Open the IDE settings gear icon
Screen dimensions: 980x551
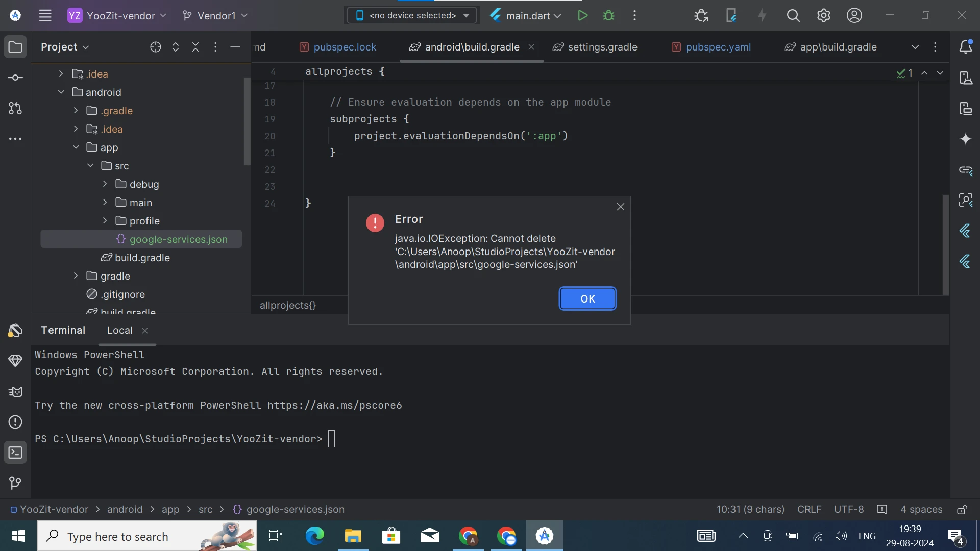pyautogui.click(x=823, y=16)
